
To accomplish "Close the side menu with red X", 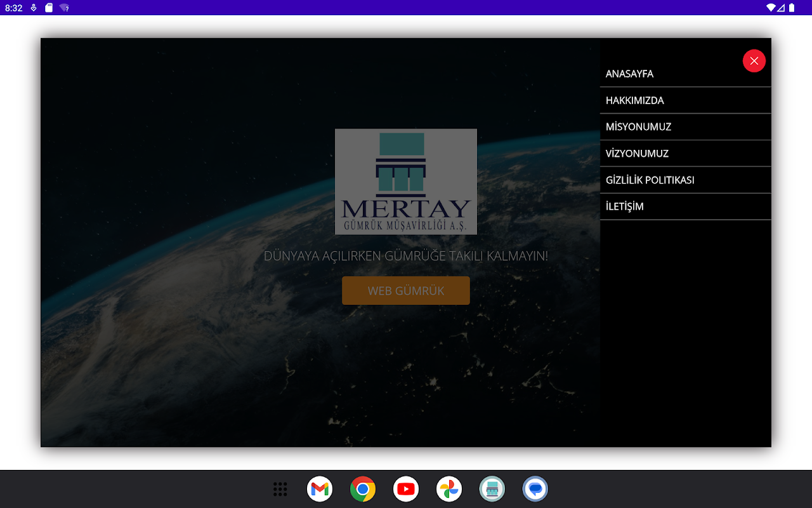I will point(754,61).
